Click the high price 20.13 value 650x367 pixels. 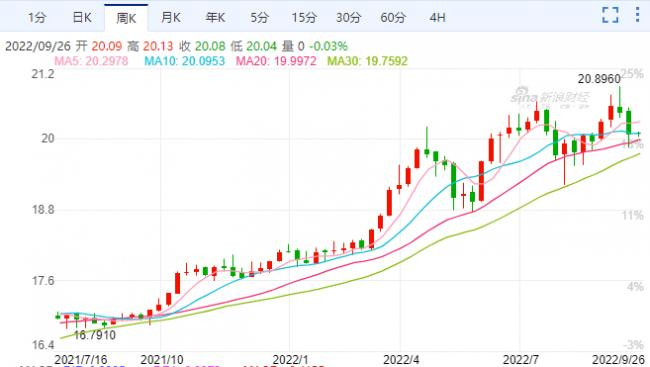tap(158, 46)
